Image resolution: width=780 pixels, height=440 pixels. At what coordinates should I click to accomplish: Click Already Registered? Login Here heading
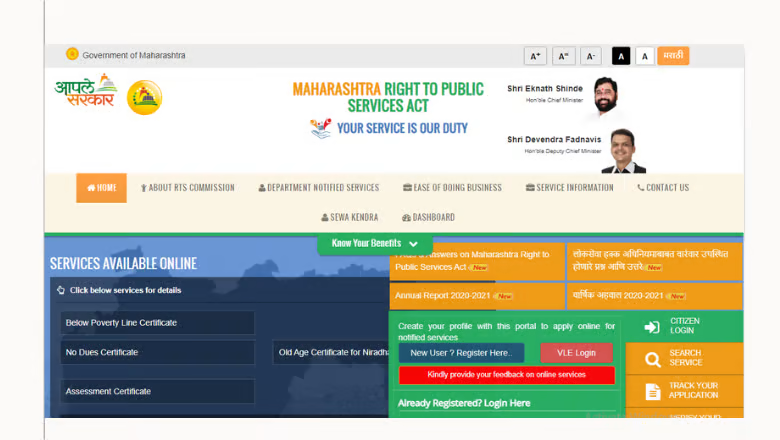click(x=464, y=403)
